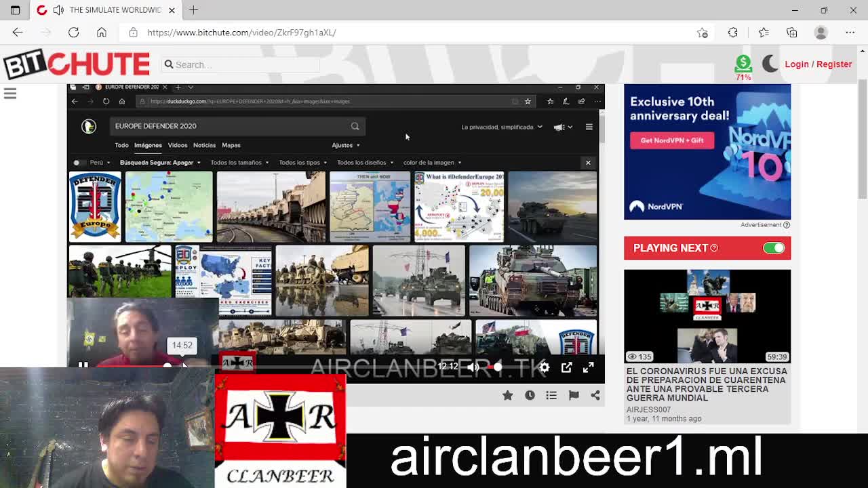This screenshot has height=488, width=868.
Task: Mute the video player volume
Action: click(x=473, y=367)
